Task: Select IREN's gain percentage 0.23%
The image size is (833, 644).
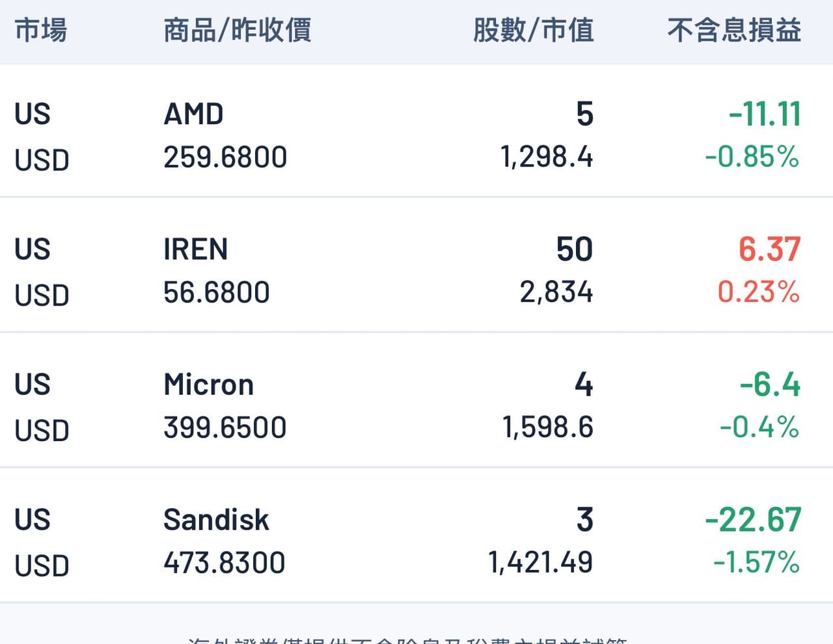Action: click(x=759, y=292)
